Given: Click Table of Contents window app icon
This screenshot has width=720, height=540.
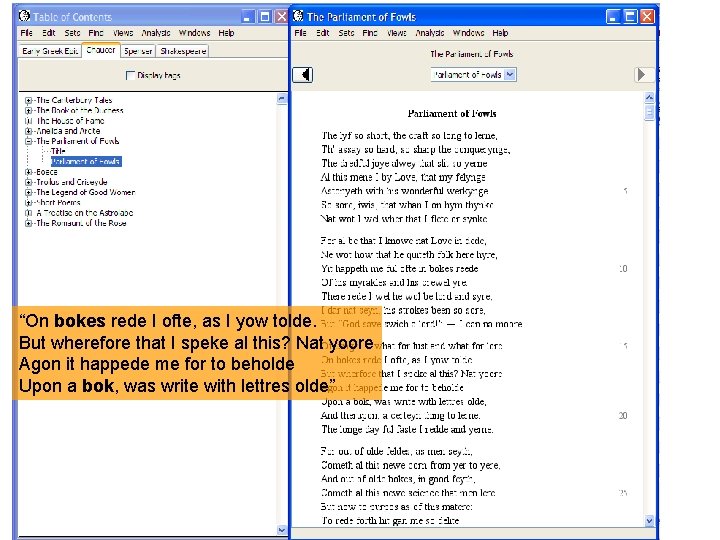Looking at the screenshot, I should coord(24,16).
